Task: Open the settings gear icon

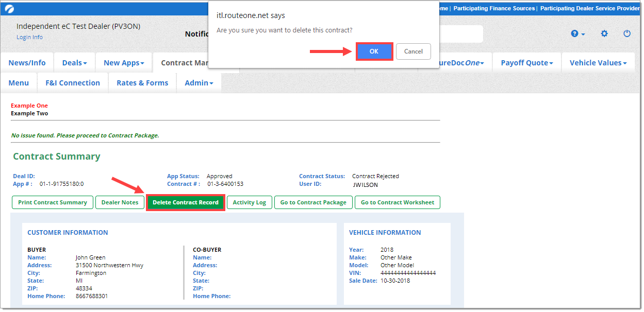Action: (604, 34)
